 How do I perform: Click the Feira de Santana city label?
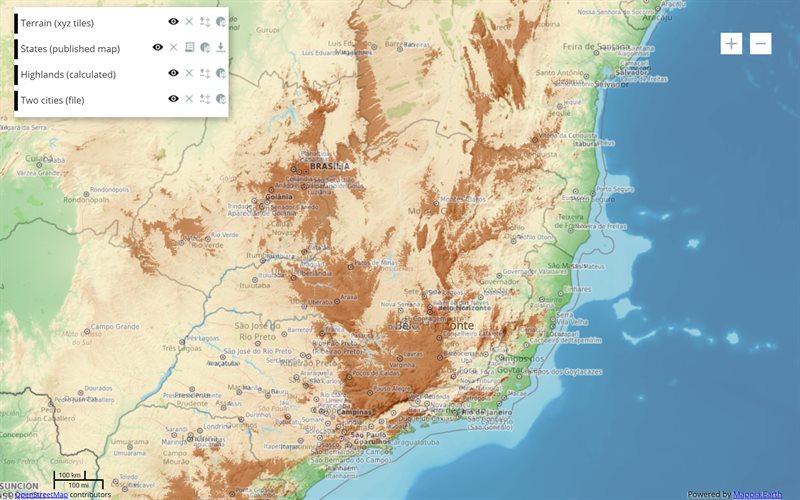pos(596,46)
